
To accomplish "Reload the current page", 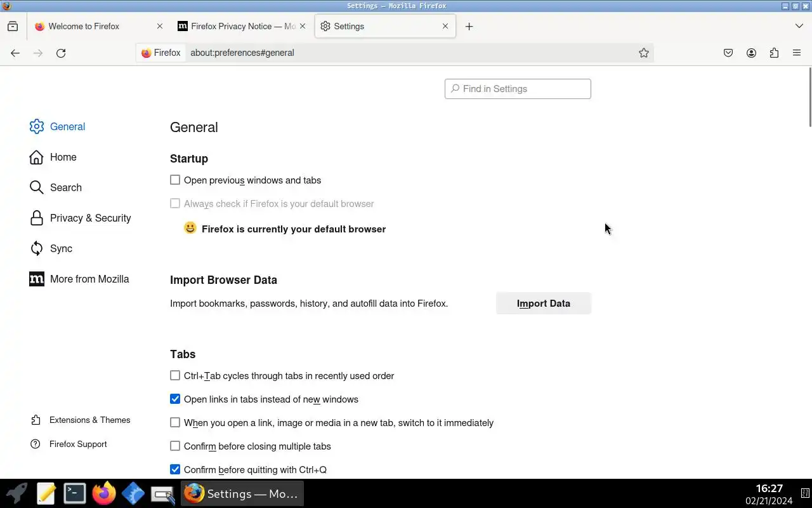I will coord(61,53).
